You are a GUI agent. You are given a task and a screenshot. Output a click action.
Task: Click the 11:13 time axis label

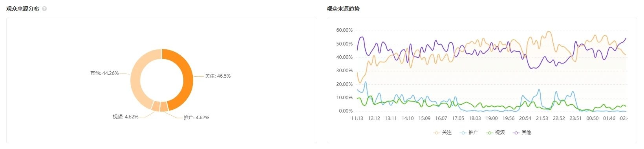click(x=357, y=118)
